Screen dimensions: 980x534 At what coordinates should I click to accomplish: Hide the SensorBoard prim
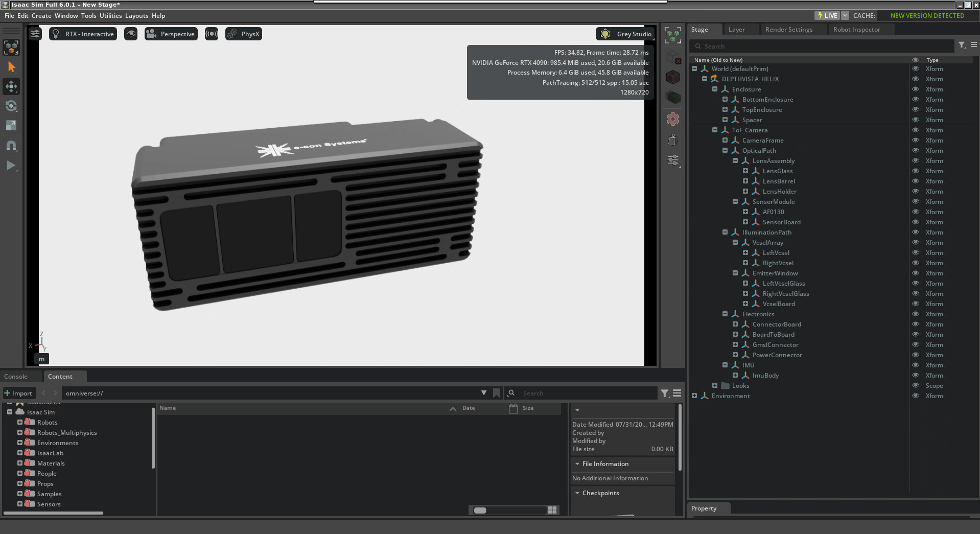pyautogui.click(x=916, y=222)
